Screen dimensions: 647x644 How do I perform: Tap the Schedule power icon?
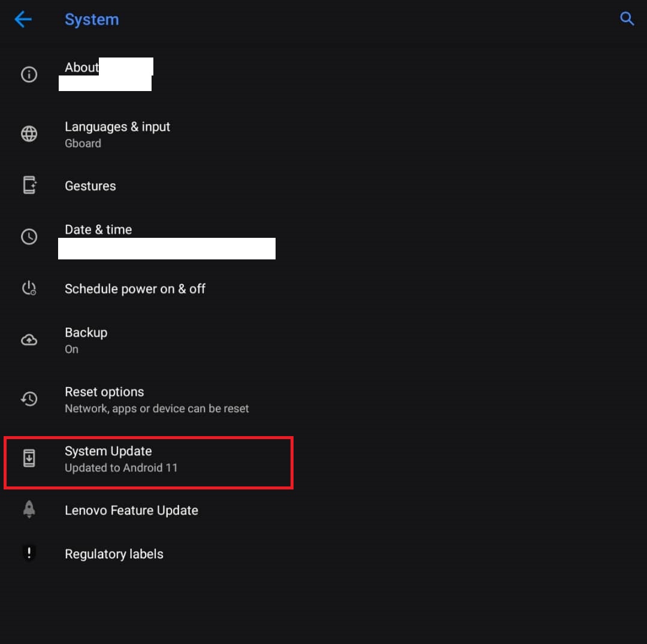click(29, 289)
